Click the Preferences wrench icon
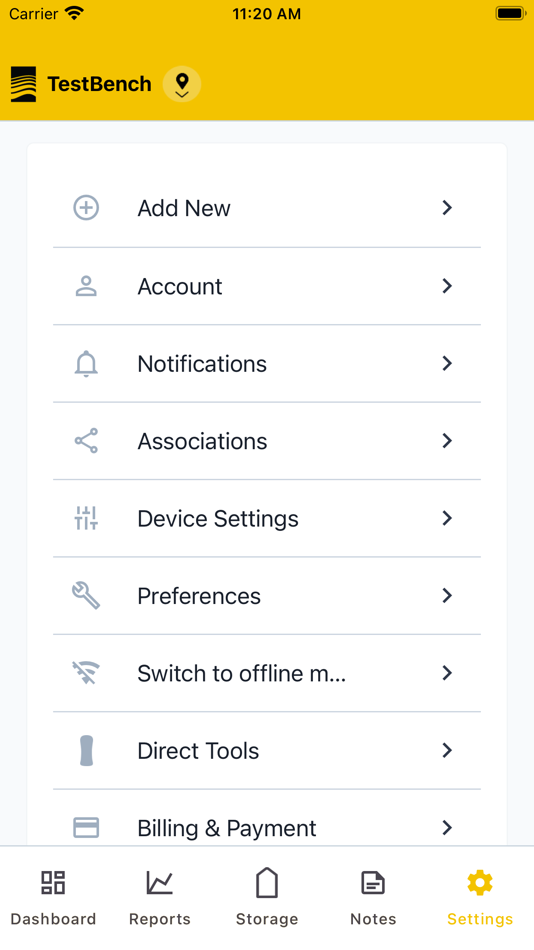This screenshot has width=534, height=950. [86, 596]
